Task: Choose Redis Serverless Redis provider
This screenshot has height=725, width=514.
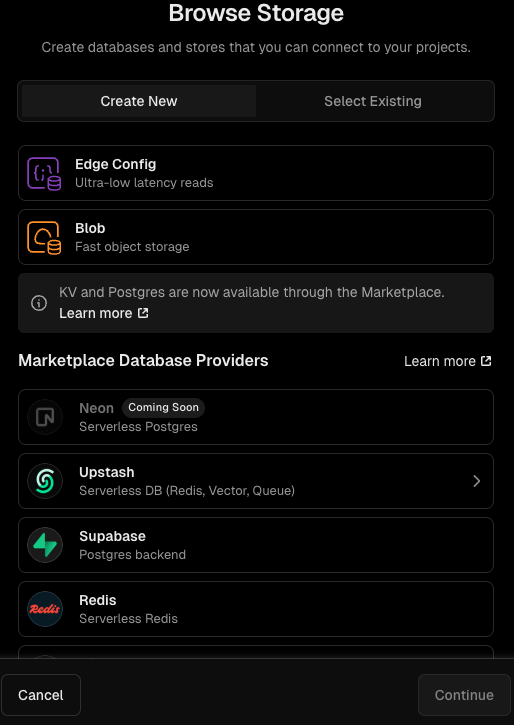Action: coord(256,609)
